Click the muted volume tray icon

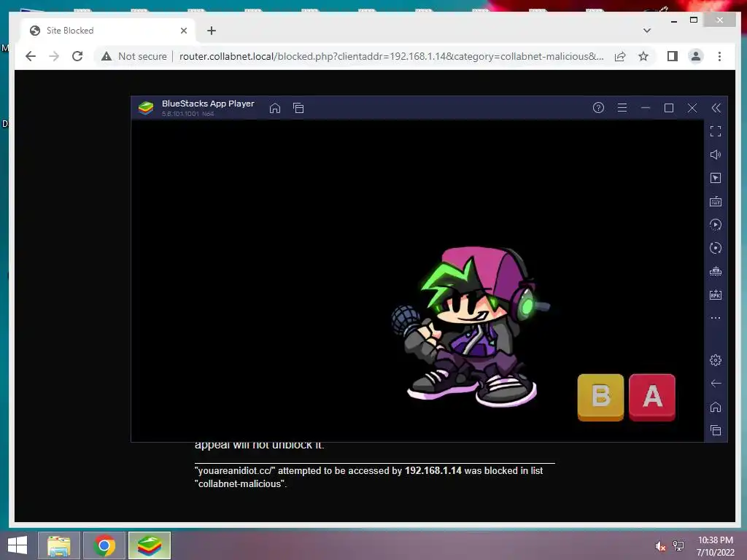(660, 546)
